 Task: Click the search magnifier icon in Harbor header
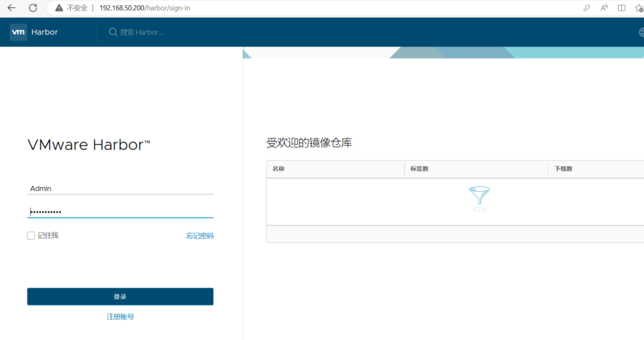[113, 32]
